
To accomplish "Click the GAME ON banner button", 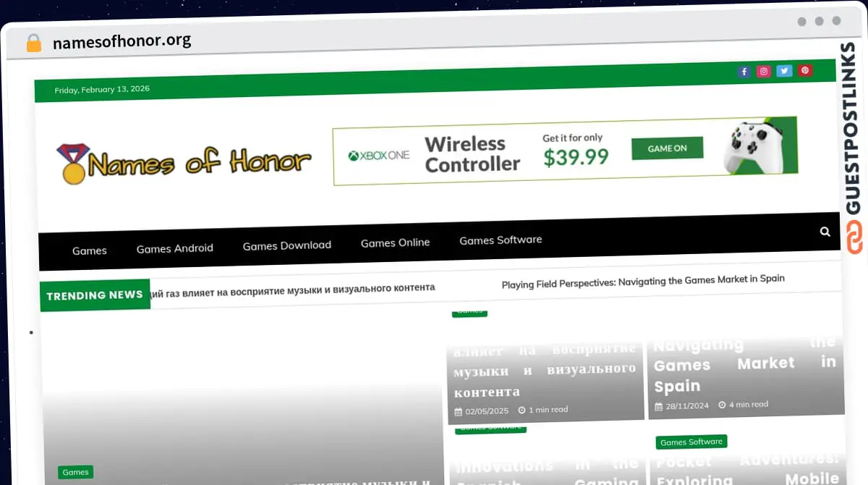I will click(667, 148).
